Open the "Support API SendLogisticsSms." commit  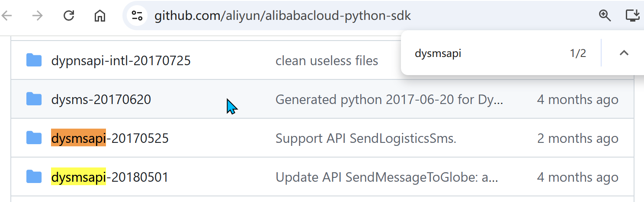[366, 139]
